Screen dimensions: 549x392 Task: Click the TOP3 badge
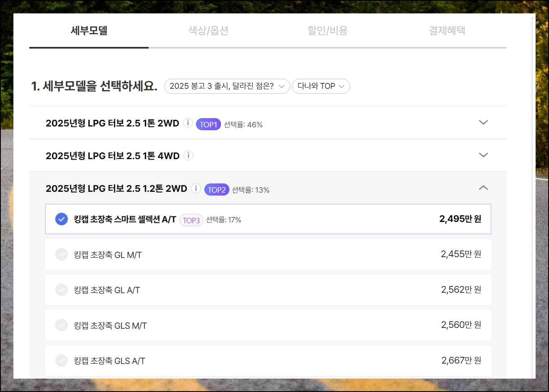pyautogui.click(x=191, y=220)
